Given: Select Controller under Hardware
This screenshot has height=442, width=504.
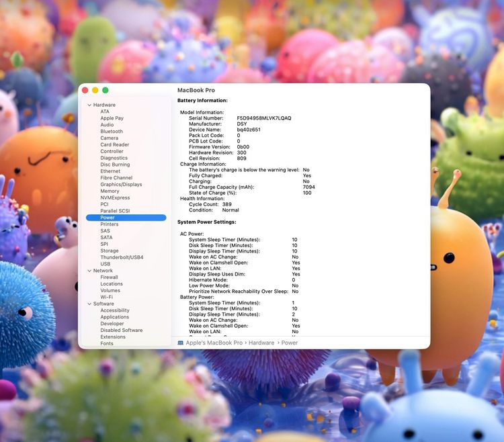Looking at the screenshot, I should pos(112,151).
